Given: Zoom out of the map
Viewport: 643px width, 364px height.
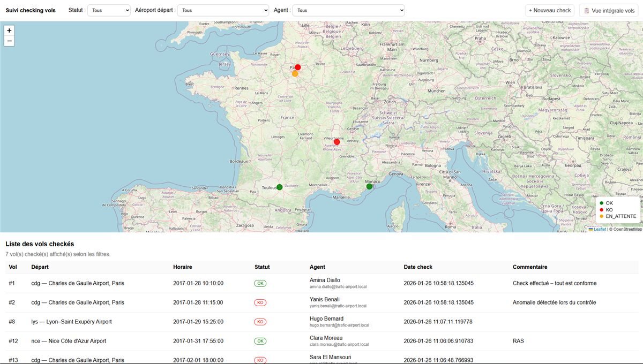Looking at the screenshot, I should point(9,41).
